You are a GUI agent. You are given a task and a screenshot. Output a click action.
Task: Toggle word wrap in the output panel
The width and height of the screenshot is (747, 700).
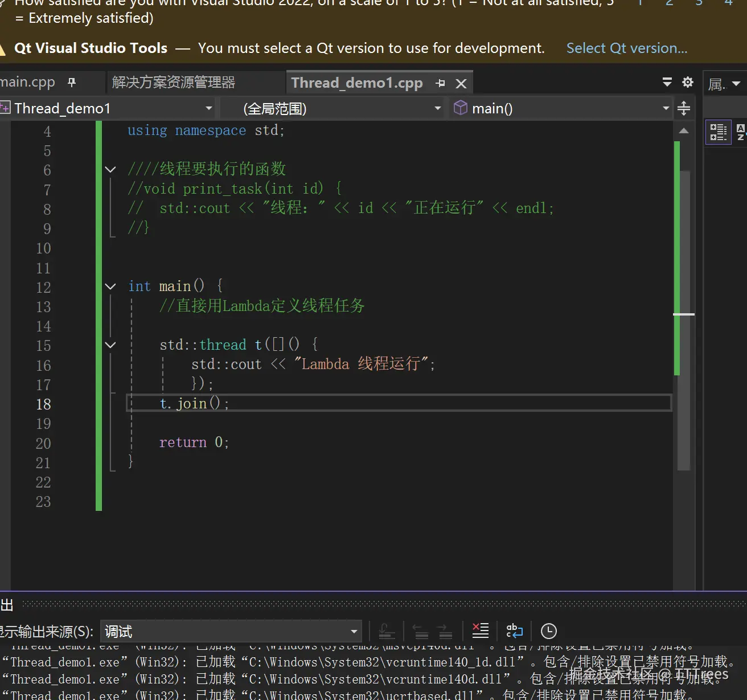514,631
